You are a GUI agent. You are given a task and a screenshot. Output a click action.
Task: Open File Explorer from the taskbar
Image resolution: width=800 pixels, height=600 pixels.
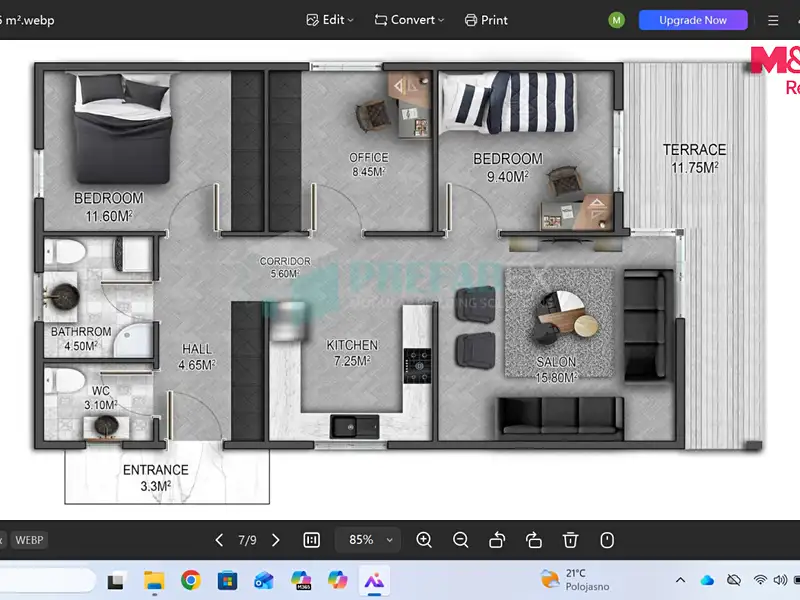coord(154,581)
